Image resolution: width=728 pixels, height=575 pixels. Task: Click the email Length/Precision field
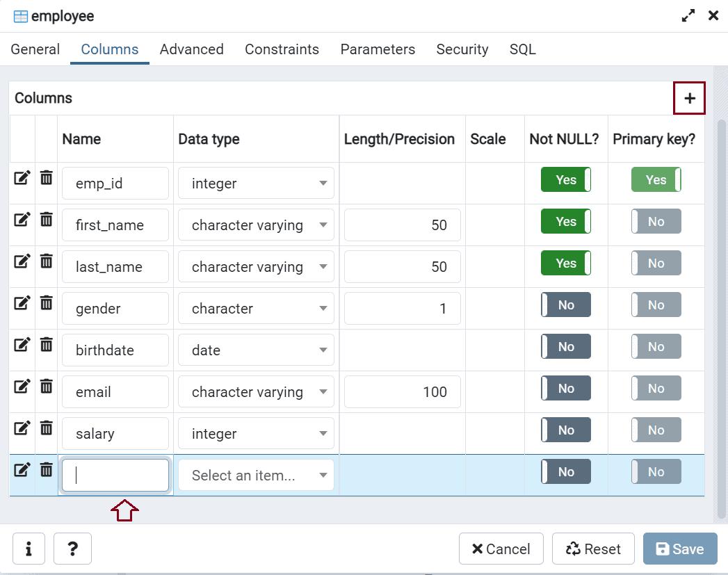pyautogui.click(x=402, y=392)
